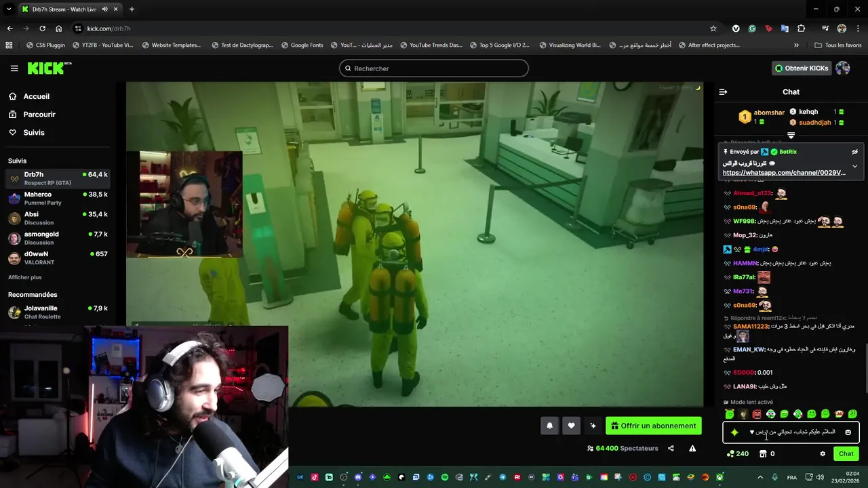The width and height of the screenshot is (868, 488).
Task: Click the kick.com/drb7h address bar
Action: coord(397,28)
